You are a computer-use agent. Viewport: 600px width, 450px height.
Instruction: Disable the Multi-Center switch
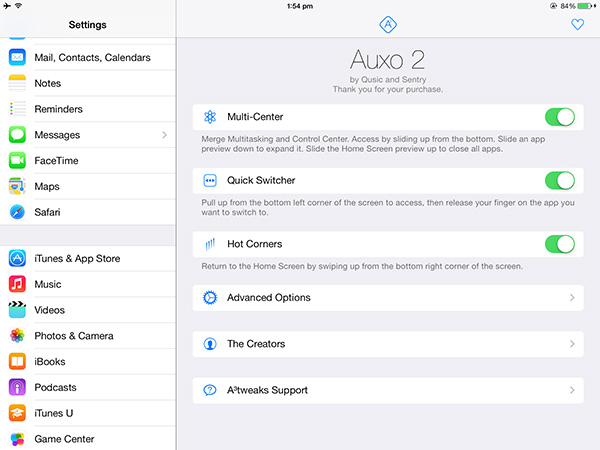(559, 117)
